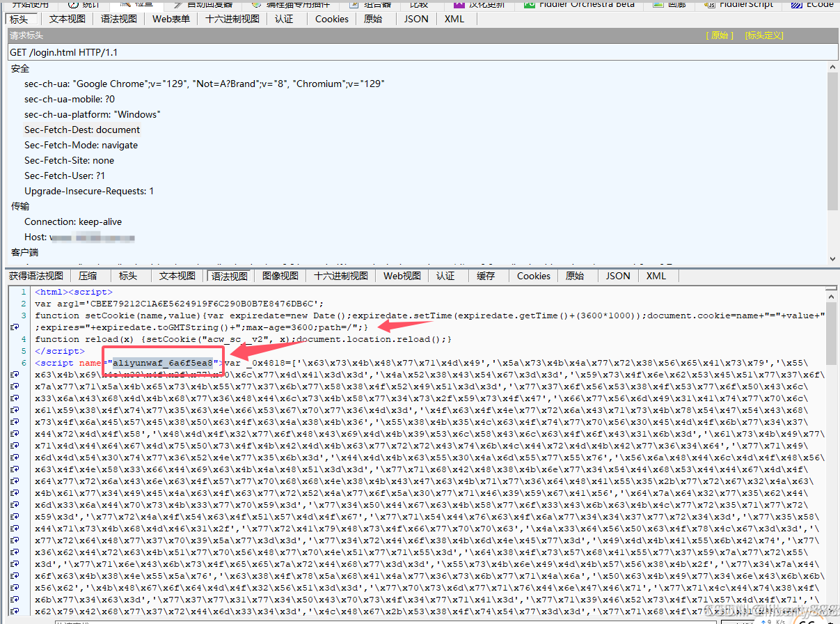The image size is (840, 624).
Task: Select the 安全 header group
Action: (20, 68)
